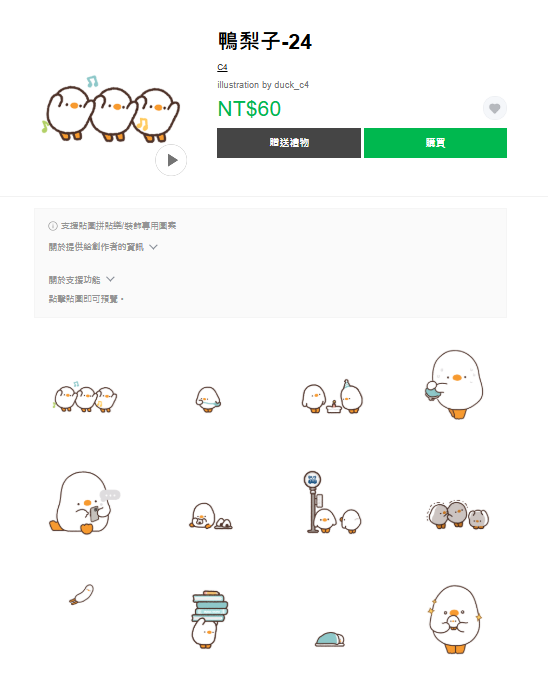Preview the duck with blue scarf sticker
The height and width of the screenshot is (681, 548).
tap(208, 399)
